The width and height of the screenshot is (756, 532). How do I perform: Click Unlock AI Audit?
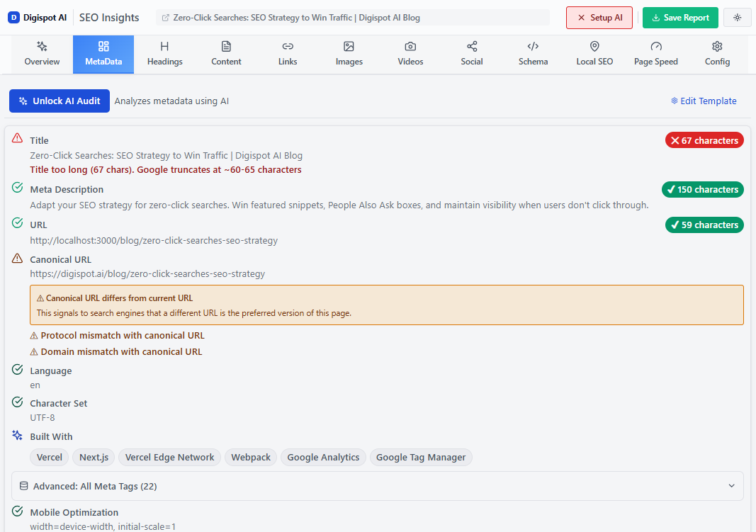click(59, 101)
